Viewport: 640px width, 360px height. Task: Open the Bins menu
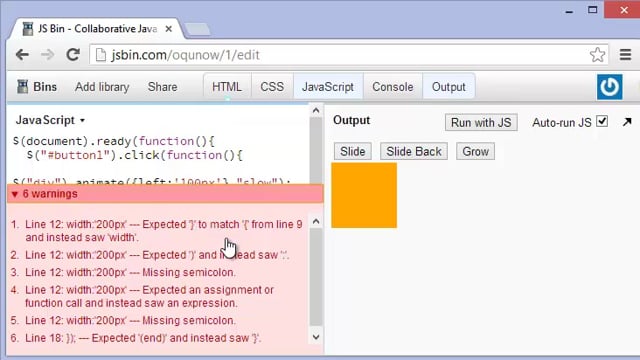pyautogui.click(x=37, y=87)
